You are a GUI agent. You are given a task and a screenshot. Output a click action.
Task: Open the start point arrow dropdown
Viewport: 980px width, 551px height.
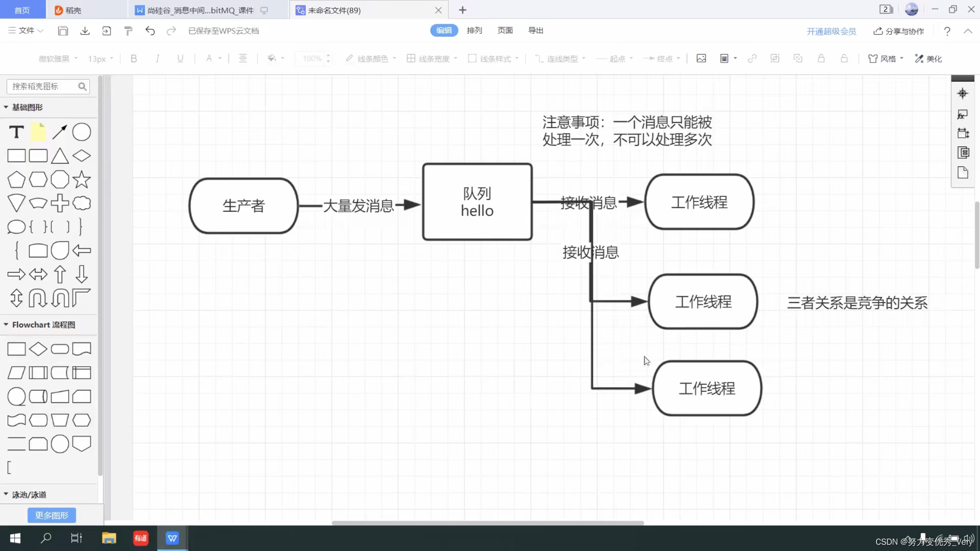(615, 59)
